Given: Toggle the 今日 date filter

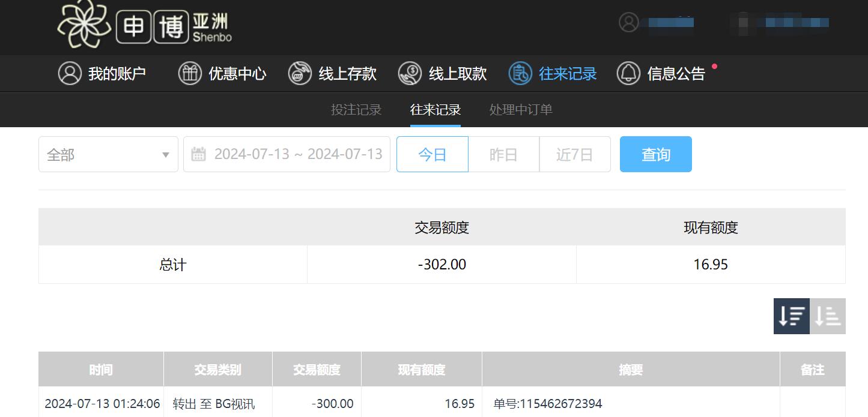Looking at the screenshot, I should (432, 154).
